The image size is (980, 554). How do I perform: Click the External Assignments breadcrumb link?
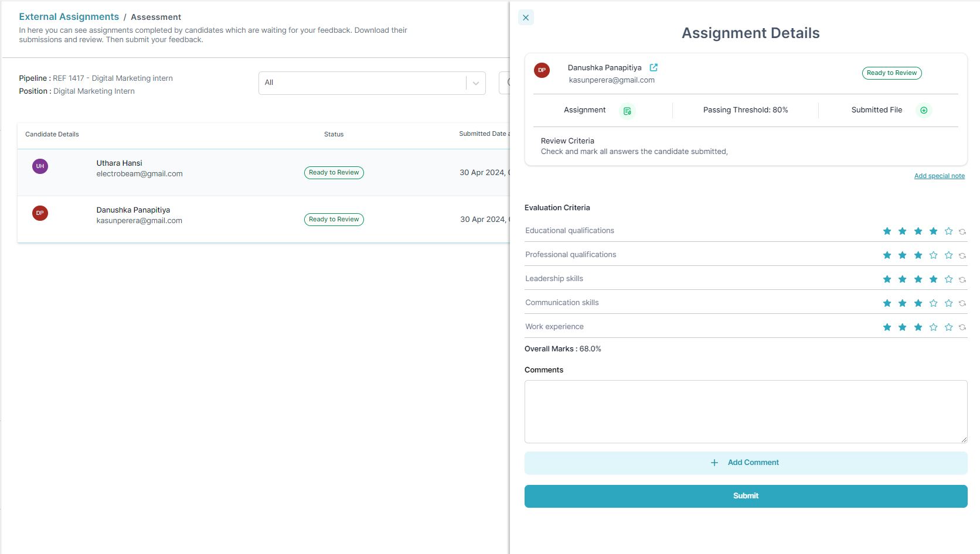tap(69, 17)
